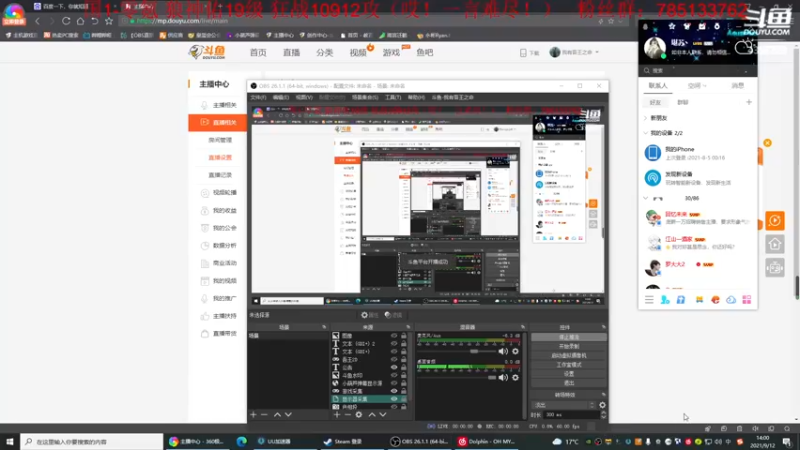Open 我的iPhone device entry
This screenshot has height=450, width=800.
point(697,153)
